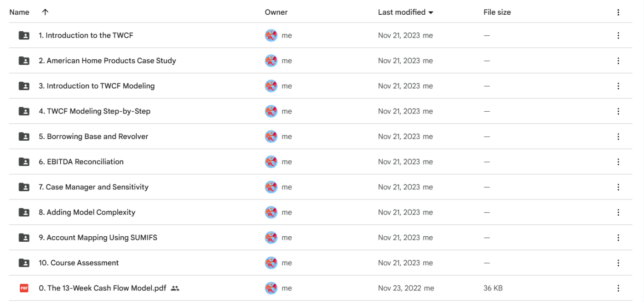Open Account Mapping Using SUMIFS folder
Screen dimensions: 644x302
click(98, 238)
